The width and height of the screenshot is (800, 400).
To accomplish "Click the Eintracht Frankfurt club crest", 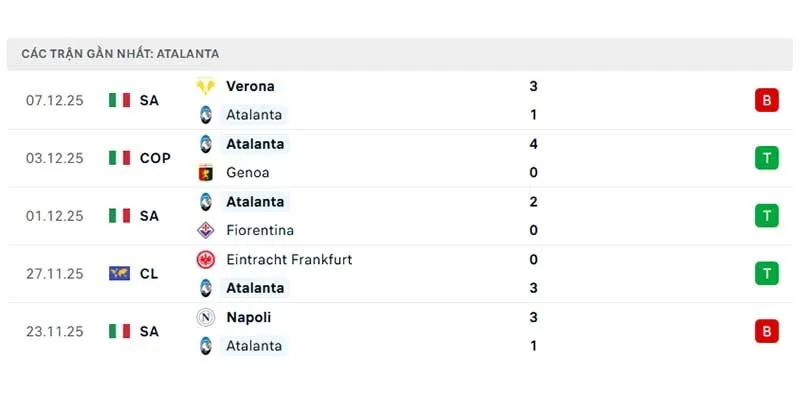I will pos(206,260).
